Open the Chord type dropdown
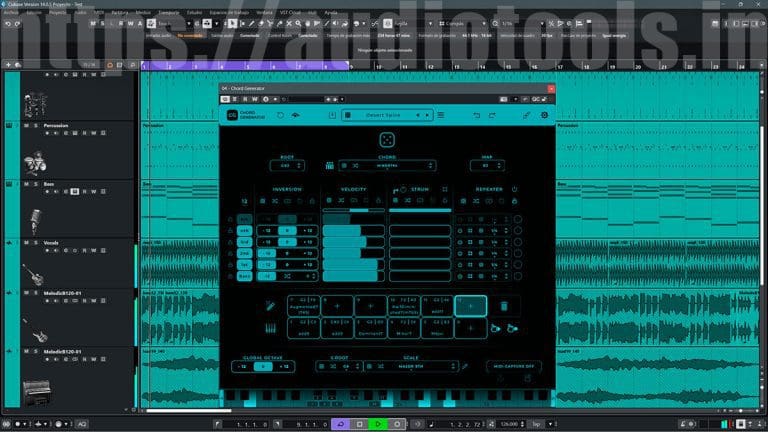The height and width of the screenshot is (432, 768). click(x=387, y=166)
